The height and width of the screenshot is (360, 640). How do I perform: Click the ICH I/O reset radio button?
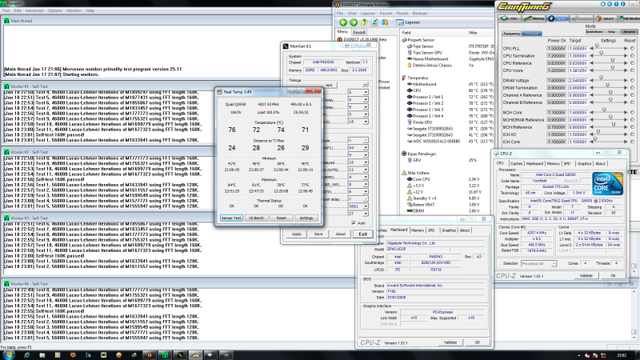coord(632,134)
